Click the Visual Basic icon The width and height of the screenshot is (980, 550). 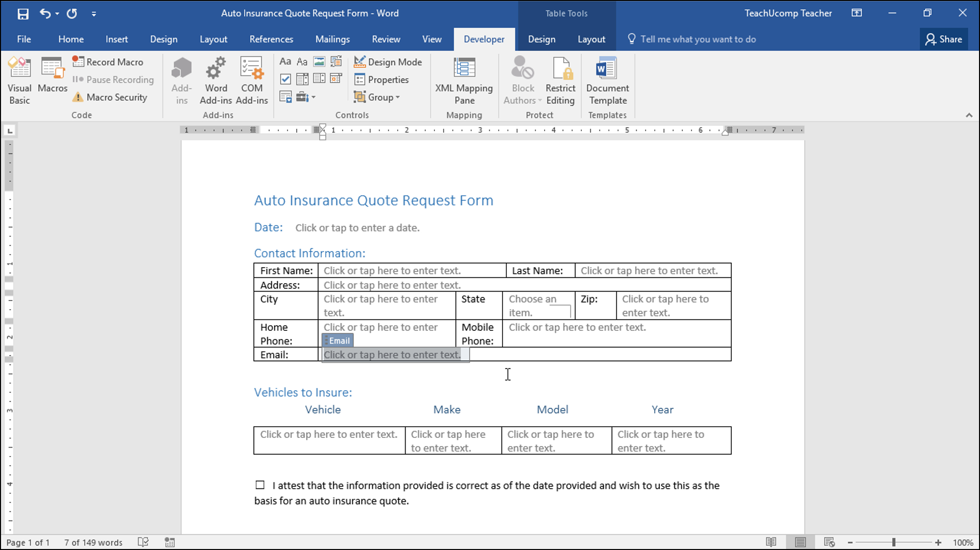tap(19, 79)
